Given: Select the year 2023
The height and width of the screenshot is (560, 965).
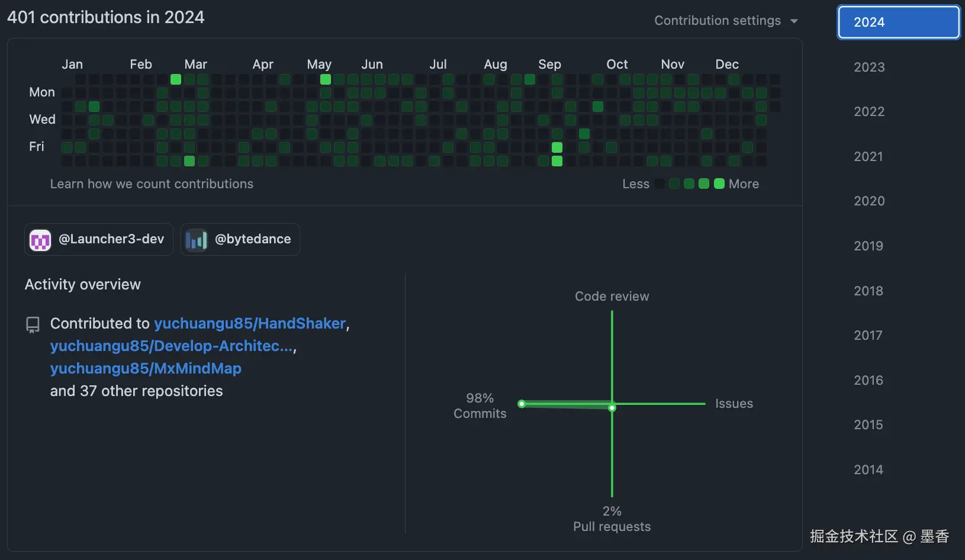Looking at the screenshot, I should (868, 67).
